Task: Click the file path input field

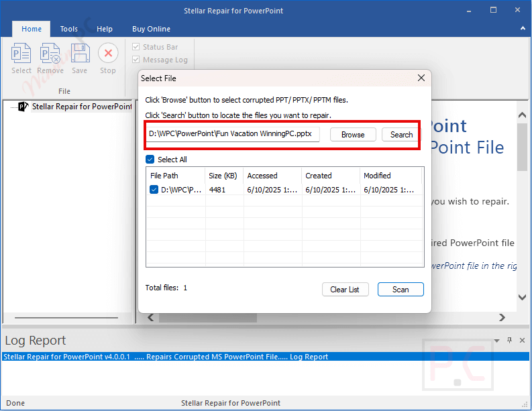Action: [x=233, y=134]
